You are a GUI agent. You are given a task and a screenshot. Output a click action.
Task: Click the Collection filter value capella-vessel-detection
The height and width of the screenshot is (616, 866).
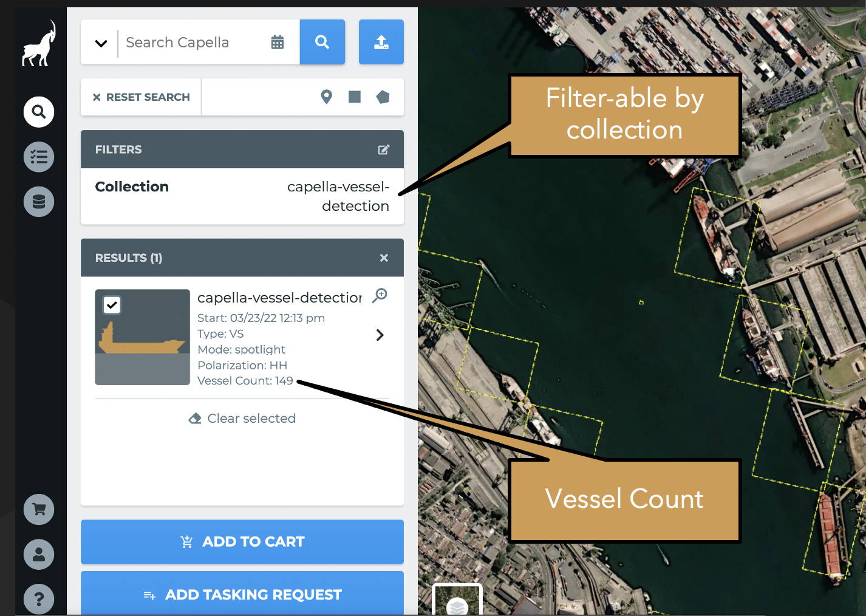click(x=338, y=196)
